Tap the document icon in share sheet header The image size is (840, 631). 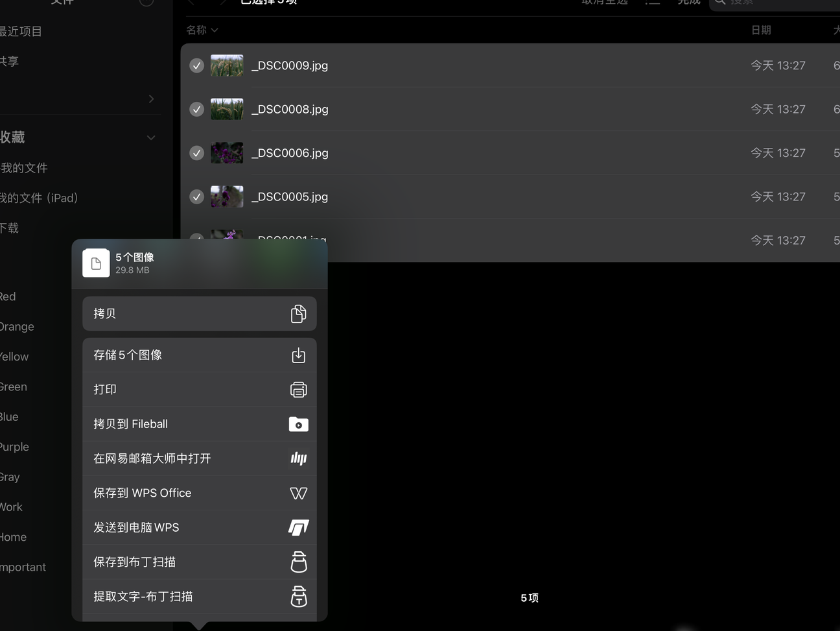(x=96, y=263)
